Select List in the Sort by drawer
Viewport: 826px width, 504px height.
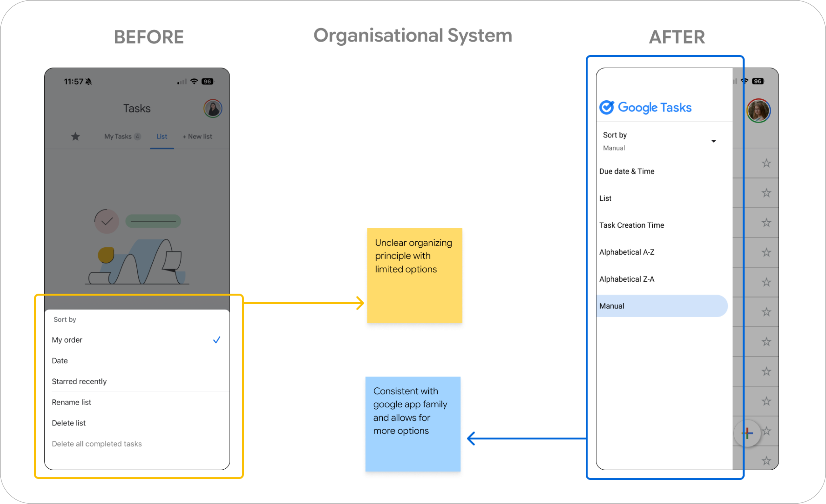click(x=662, y=198)
